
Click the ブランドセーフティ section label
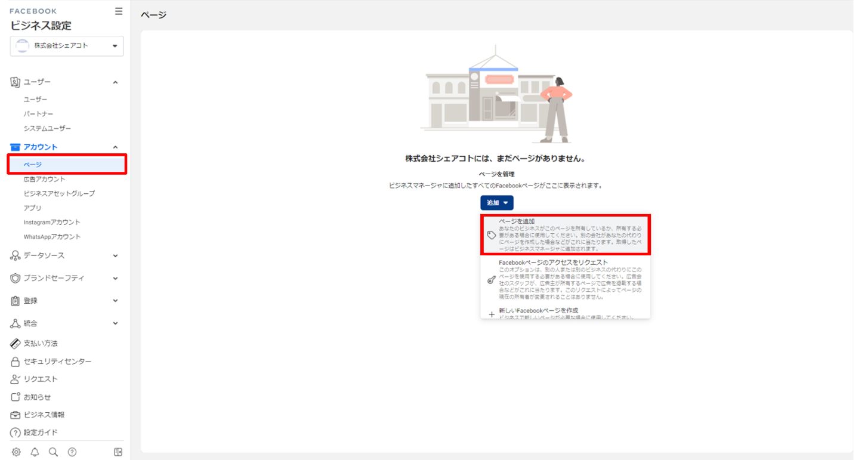click(x=54, y=278)
